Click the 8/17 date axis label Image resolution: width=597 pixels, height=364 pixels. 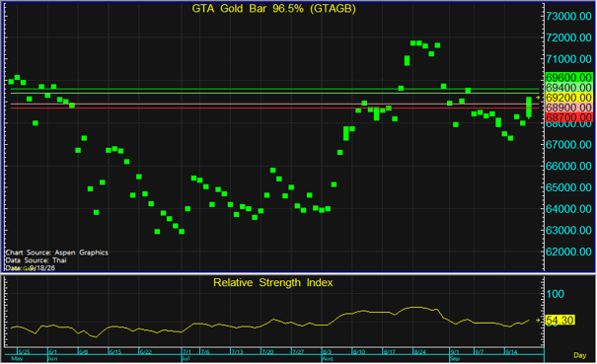pos(390,352)
